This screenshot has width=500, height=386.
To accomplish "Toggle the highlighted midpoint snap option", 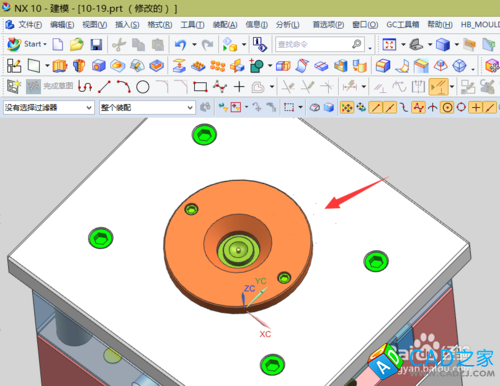I will point(390,107).
